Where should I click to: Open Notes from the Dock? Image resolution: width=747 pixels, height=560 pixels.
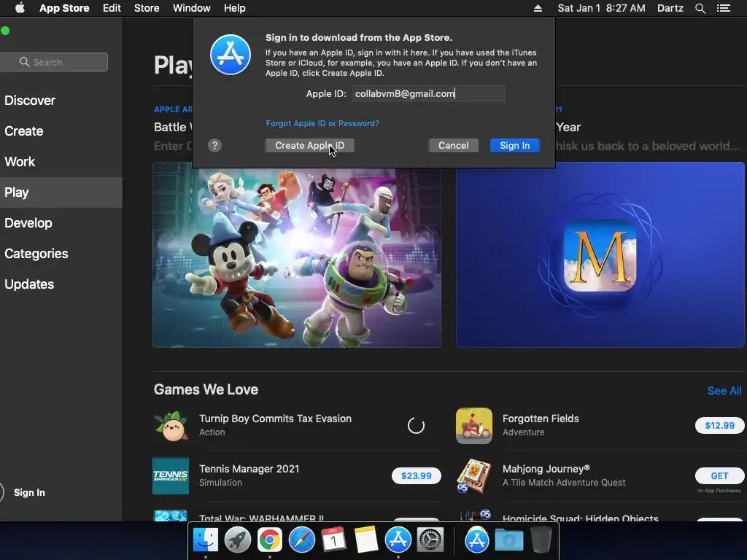[366, 540]
